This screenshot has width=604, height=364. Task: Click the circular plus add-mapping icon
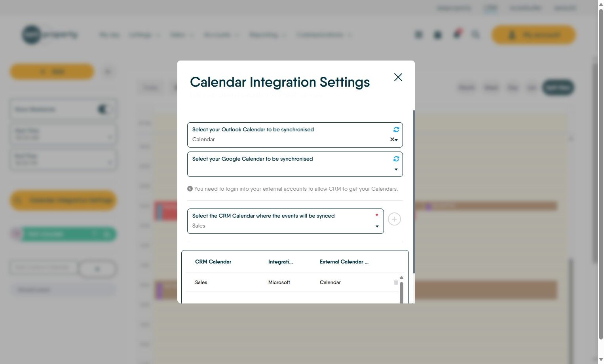[x=394, y=219]
